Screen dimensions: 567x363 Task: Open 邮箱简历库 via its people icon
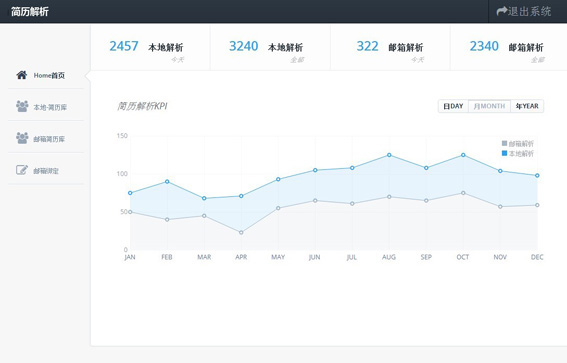coord(22,138)
